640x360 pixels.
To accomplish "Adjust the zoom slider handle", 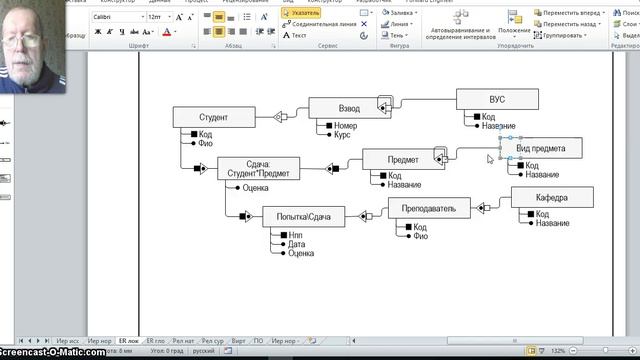I will click(606, 351).
